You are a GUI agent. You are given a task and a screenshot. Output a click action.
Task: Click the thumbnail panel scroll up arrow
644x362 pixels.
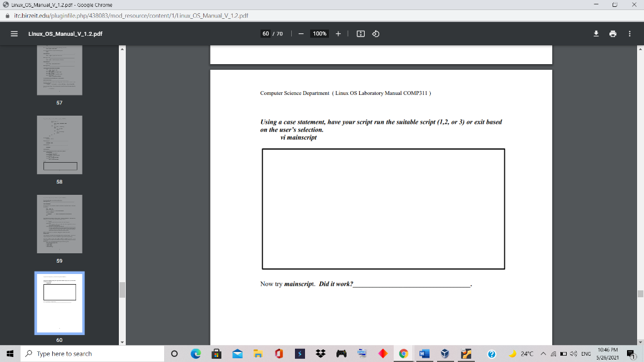coord(122,49)
